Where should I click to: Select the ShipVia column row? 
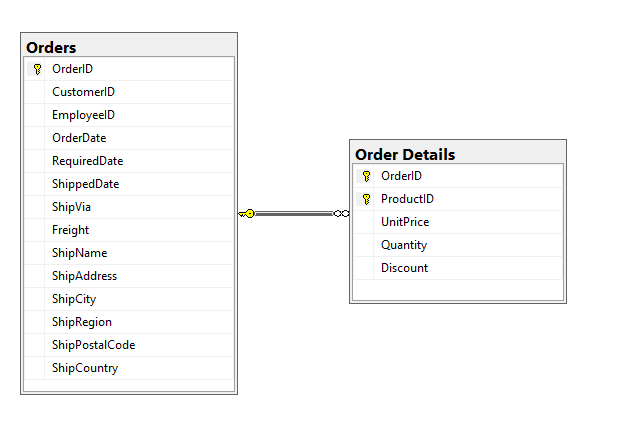[129, 207]
